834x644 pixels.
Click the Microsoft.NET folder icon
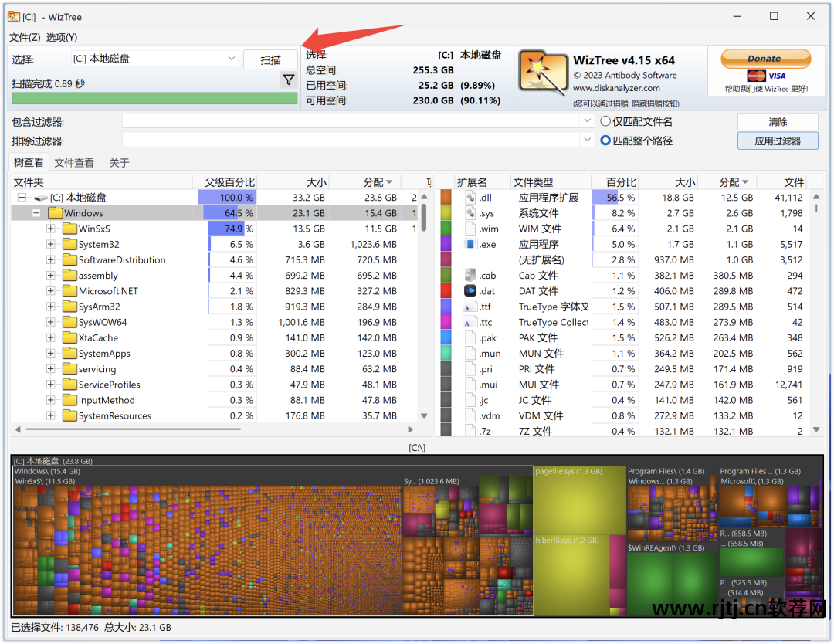click(x=69, y=291)
